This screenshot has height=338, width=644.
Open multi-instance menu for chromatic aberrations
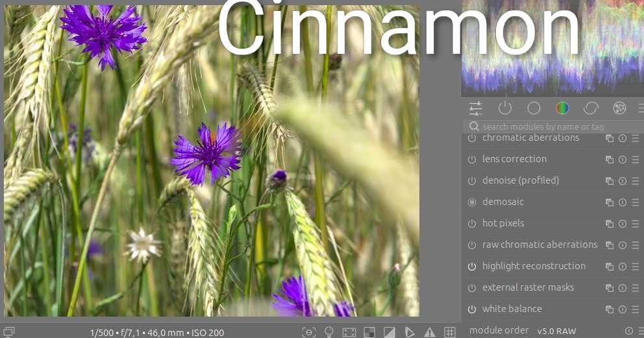pyautogui.click(x=610, y=138)
